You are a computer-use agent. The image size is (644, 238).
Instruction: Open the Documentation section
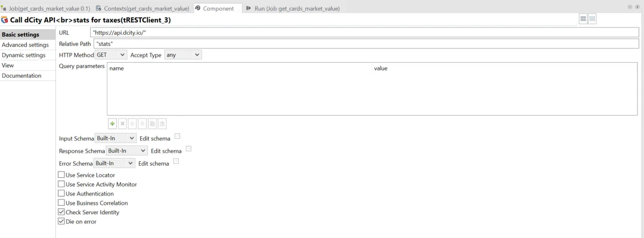tap(27, 76)
